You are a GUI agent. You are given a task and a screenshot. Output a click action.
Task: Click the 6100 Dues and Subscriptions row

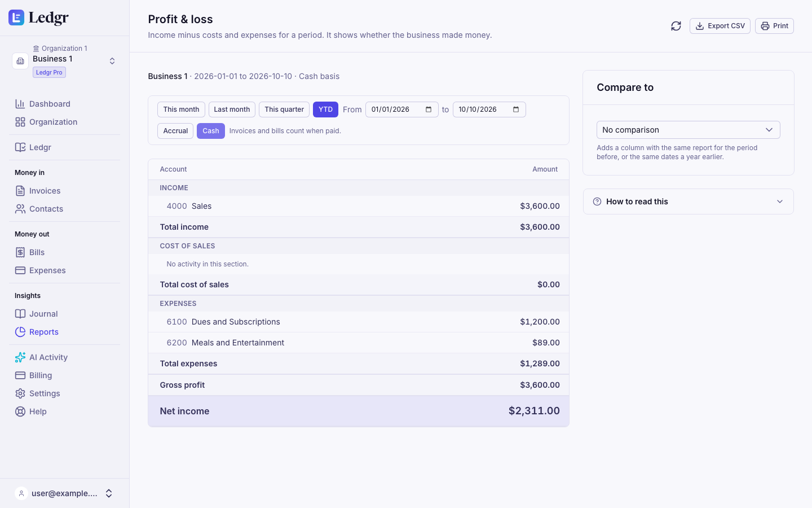point(359,322)
